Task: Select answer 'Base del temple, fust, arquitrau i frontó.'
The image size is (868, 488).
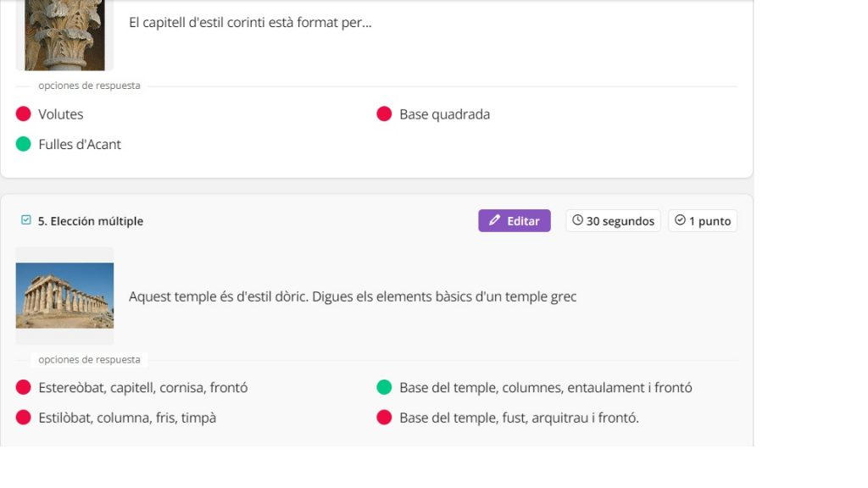Action: point(519,418)
